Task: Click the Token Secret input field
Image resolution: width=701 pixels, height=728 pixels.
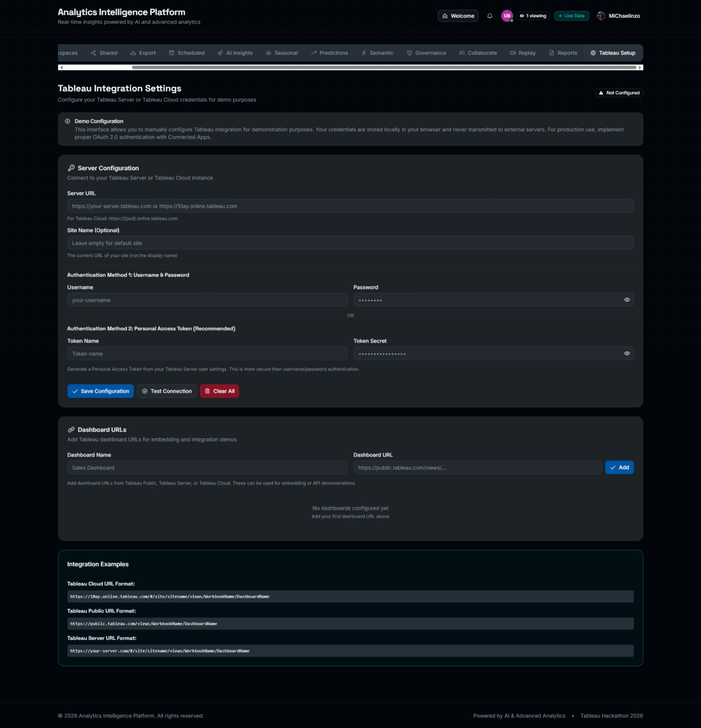Action: (494, 354)
